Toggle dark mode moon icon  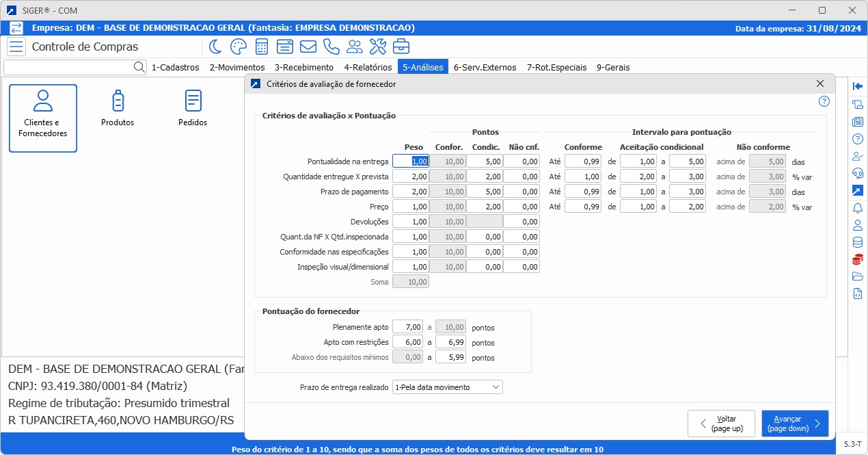(x=215, y=47)
